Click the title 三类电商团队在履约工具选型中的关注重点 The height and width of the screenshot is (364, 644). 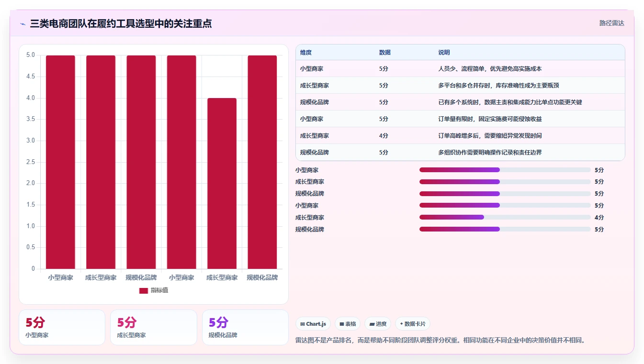121,23
